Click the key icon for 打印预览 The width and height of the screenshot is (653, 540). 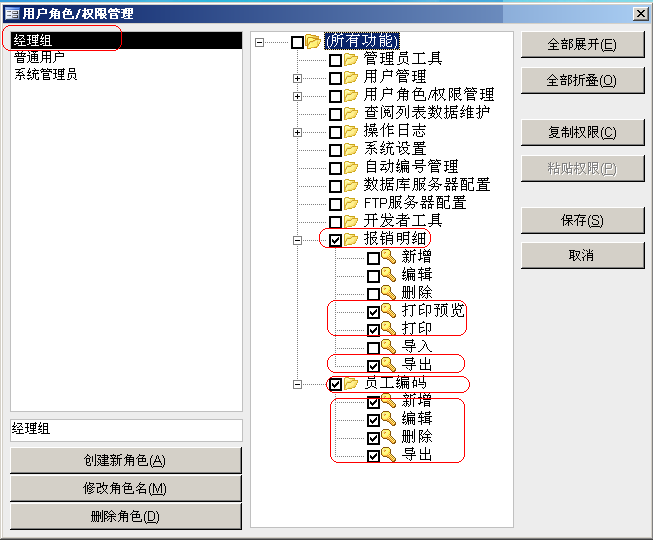(389, 311)
